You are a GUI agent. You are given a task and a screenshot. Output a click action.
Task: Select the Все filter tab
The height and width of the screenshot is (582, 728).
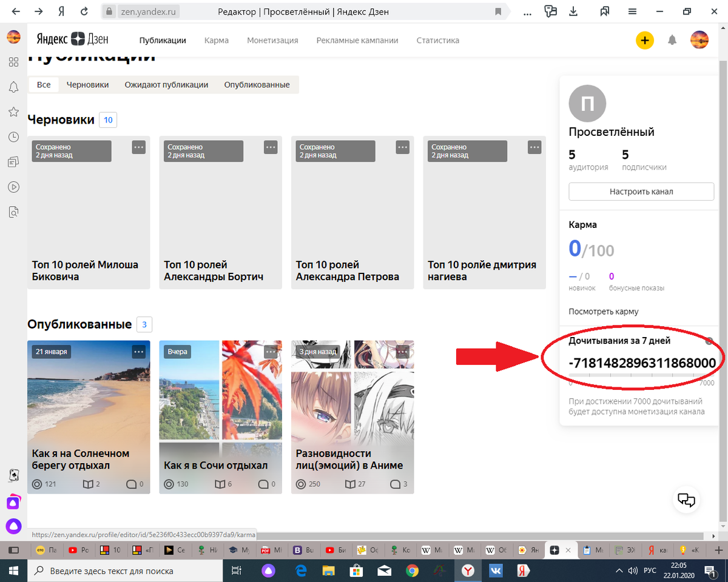[x=44, y=85]
